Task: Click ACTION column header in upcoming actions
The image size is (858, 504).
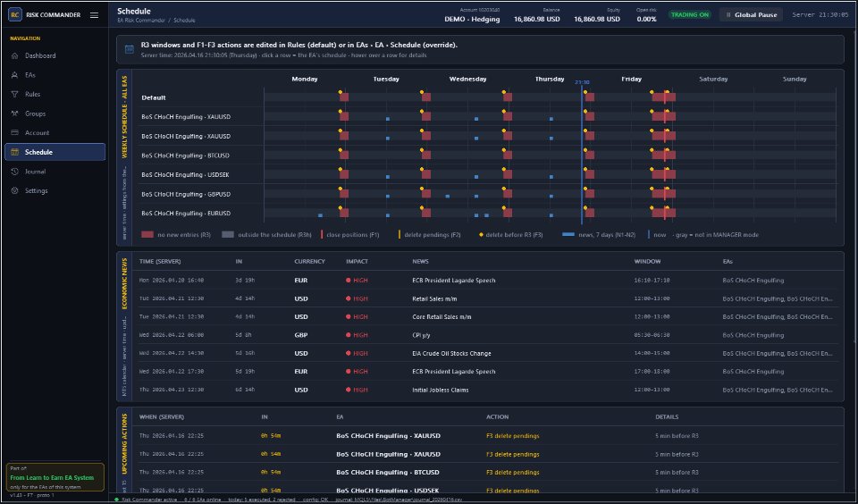Action: point(498,417)
